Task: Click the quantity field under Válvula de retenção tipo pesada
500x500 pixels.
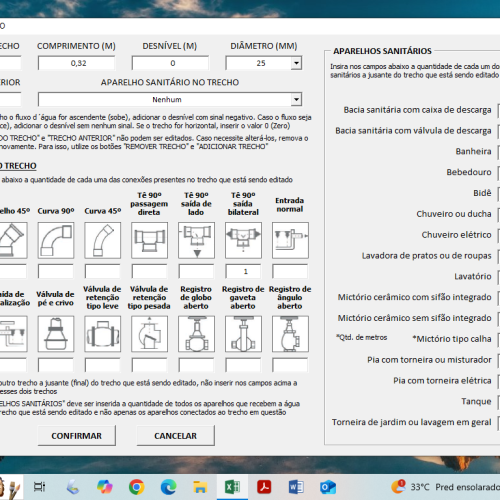Action: (x=149, y=365)
